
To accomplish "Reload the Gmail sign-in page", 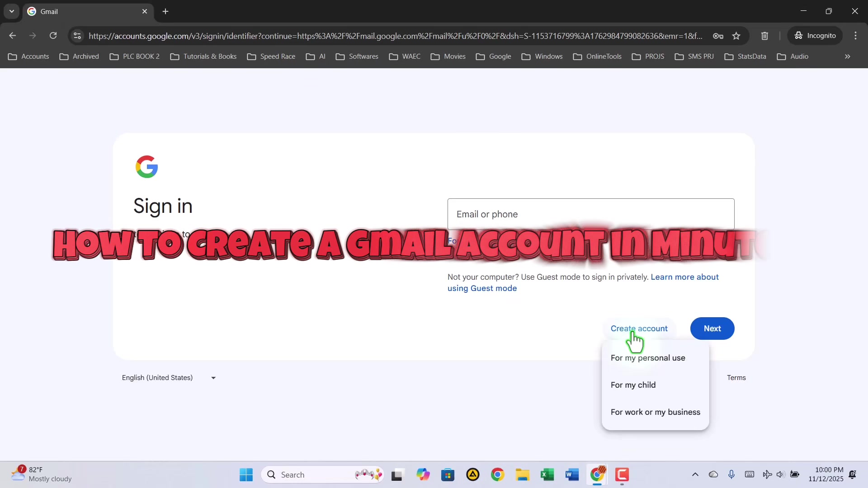I will coord(53,36).
